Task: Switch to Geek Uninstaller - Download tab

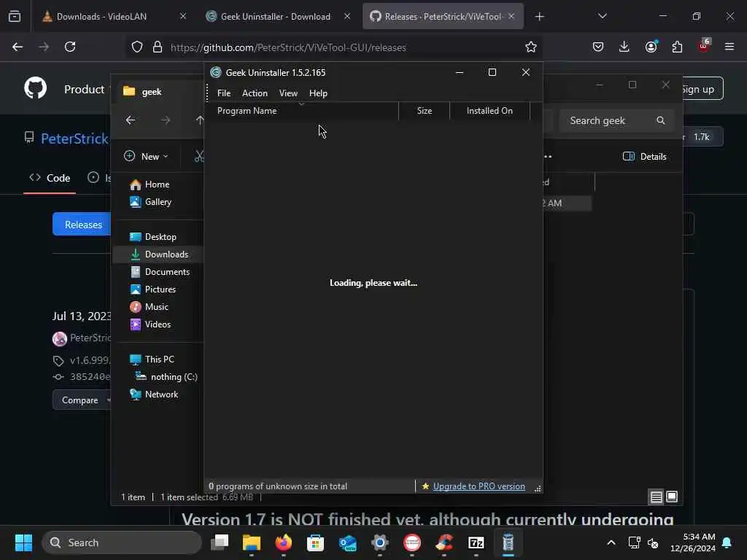Action: point(277,17)
